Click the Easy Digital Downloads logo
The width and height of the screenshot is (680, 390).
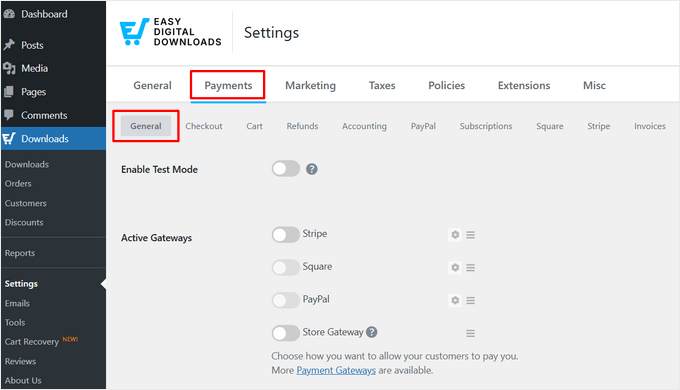(170, 32)
